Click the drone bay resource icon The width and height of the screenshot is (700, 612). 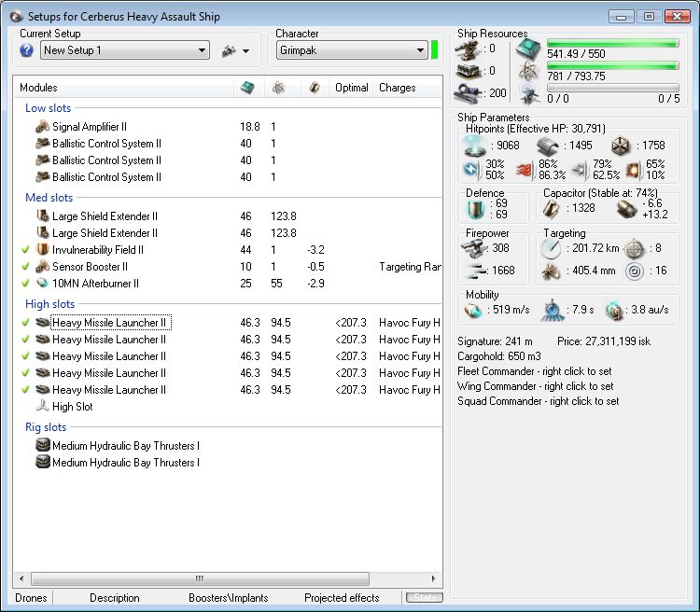[x=530, y=93]
